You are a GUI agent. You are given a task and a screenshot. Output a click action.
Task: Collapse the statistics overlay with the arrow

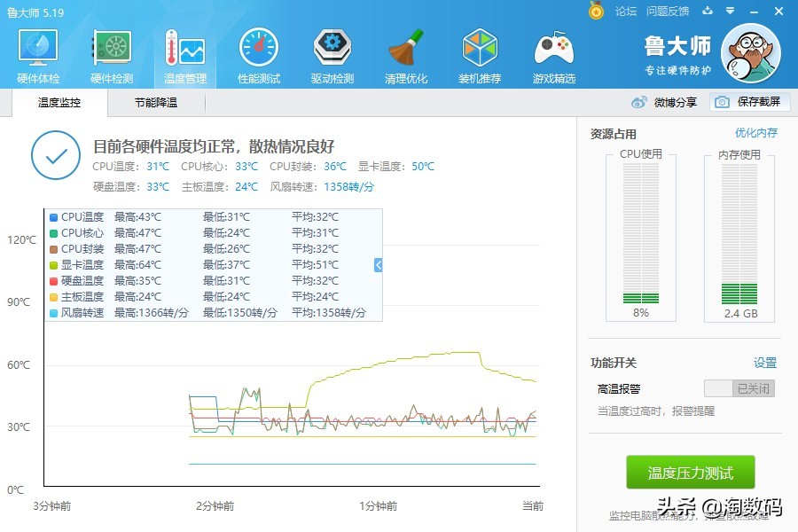377,264
